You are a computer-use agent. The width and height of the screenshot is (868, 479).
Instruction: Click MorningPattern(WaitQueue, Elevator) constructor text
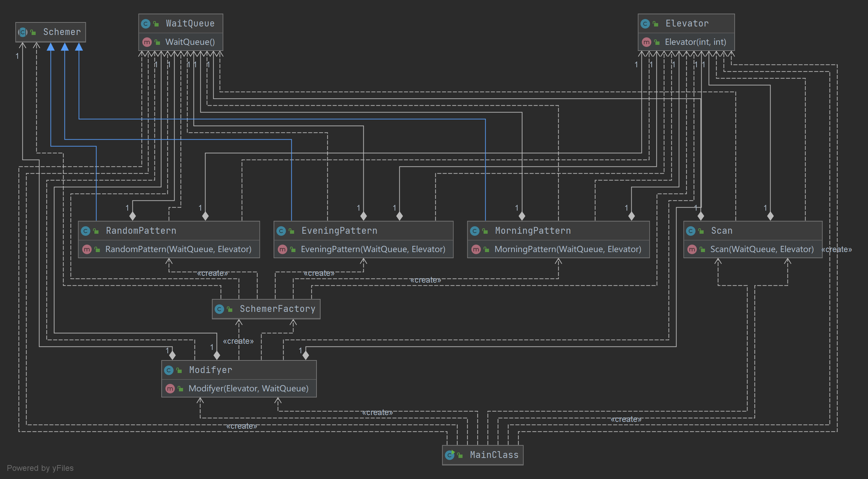(568, 249)
